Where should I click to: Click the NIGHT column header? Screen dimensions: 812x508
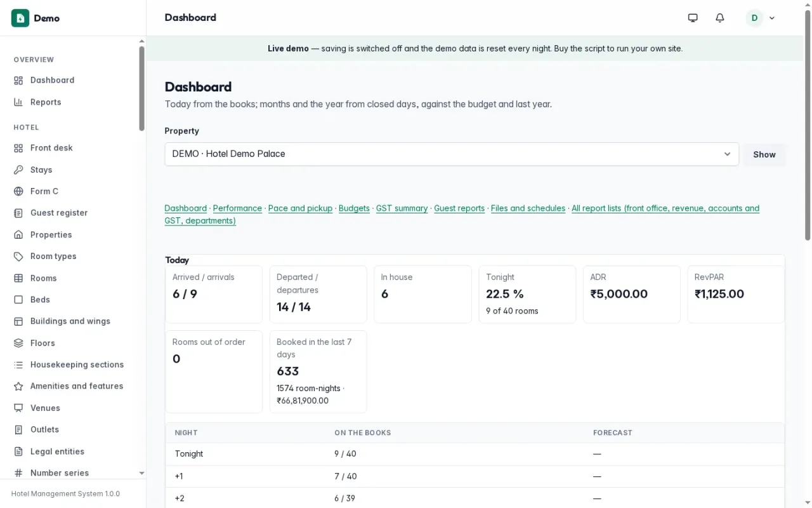(187, 433)
